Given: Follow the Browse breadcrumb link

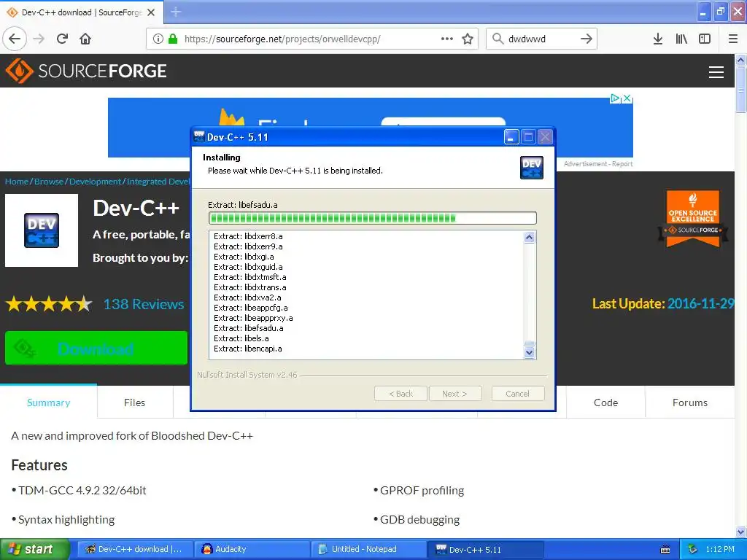Looking at the screenshot, I should pos(49,182).
